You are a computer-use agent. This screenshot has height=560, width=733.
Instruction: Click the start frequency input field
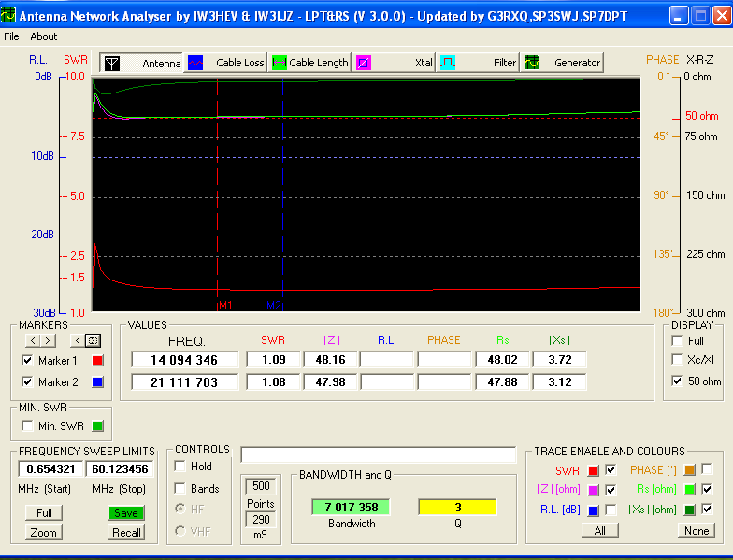[50, 468]
